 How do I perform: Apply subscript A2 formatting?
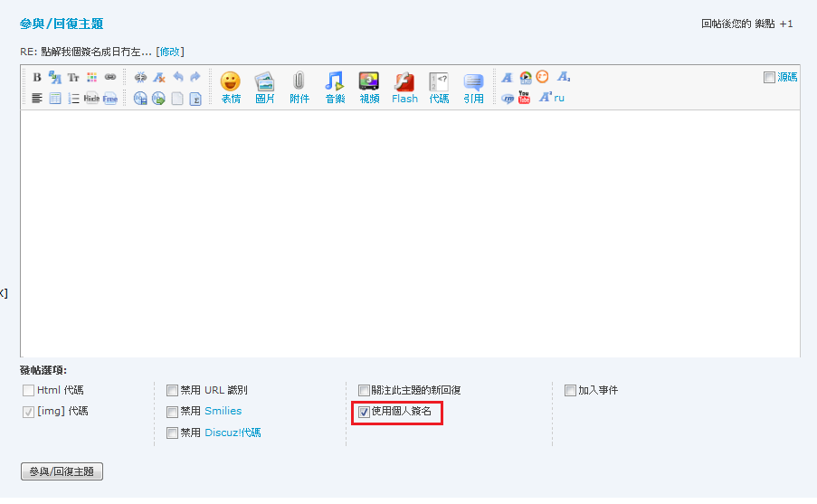[564, 77]
